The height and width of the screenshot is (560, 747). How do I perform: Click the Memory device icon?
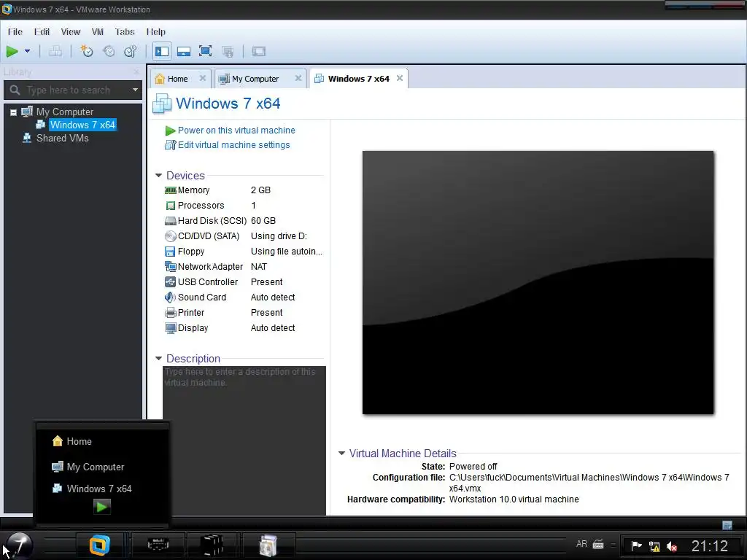[170, 190]
